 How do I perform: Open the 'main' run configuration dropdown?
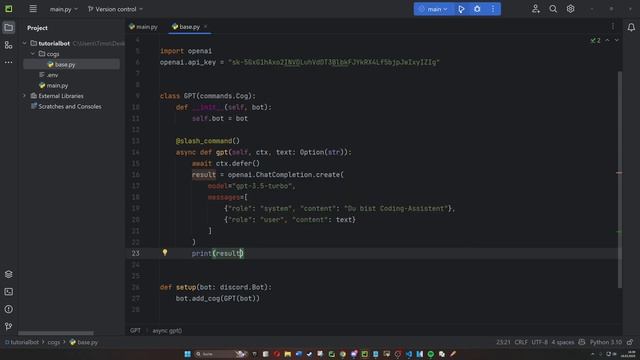433,9
